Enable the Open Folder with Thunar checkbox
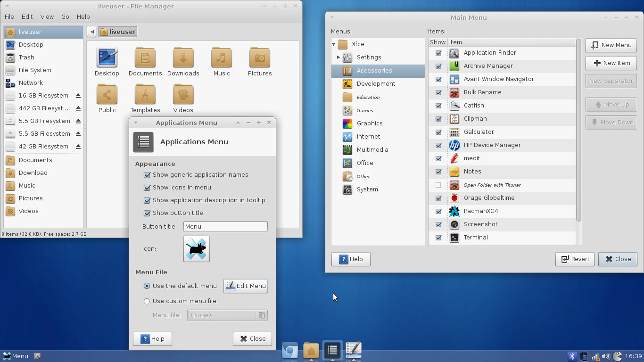The image size is (644, 362). (438, 185)
